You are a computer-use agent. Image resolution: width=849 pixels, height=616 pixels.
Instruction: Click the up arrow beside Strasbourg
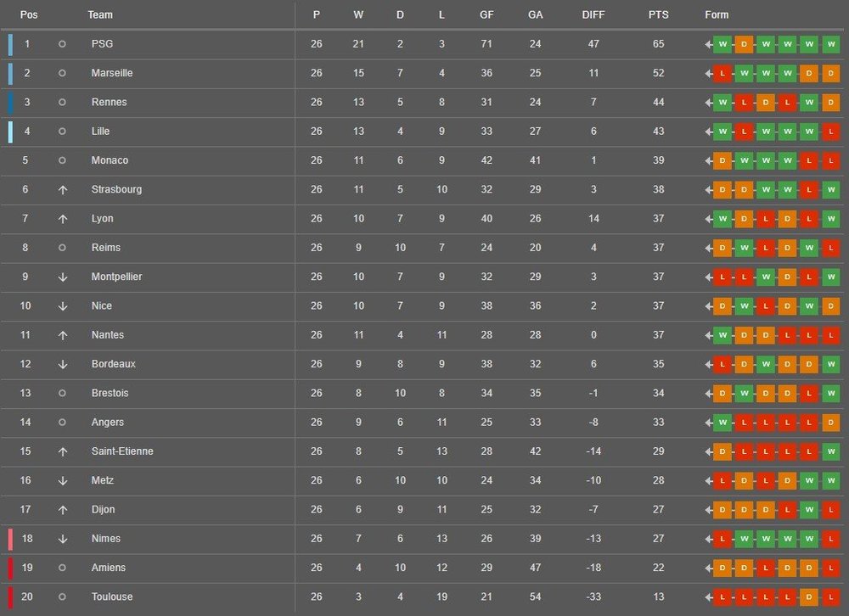(62, 189)
